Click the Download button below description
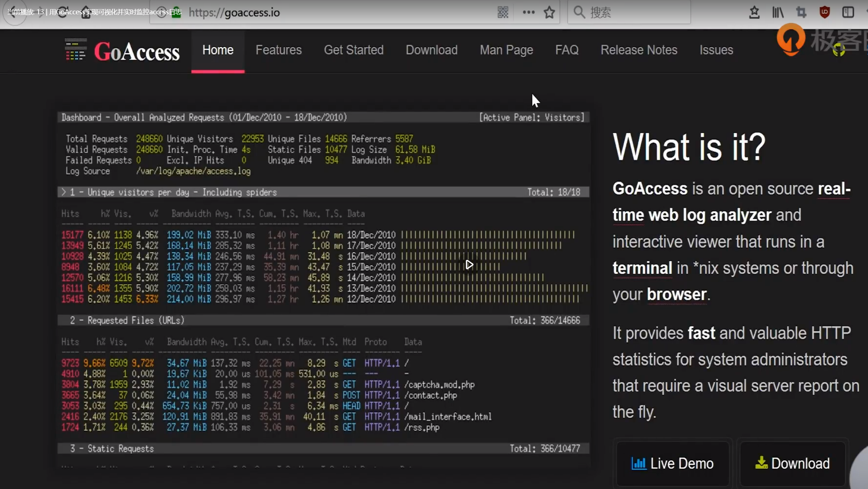 click(793, 463)
